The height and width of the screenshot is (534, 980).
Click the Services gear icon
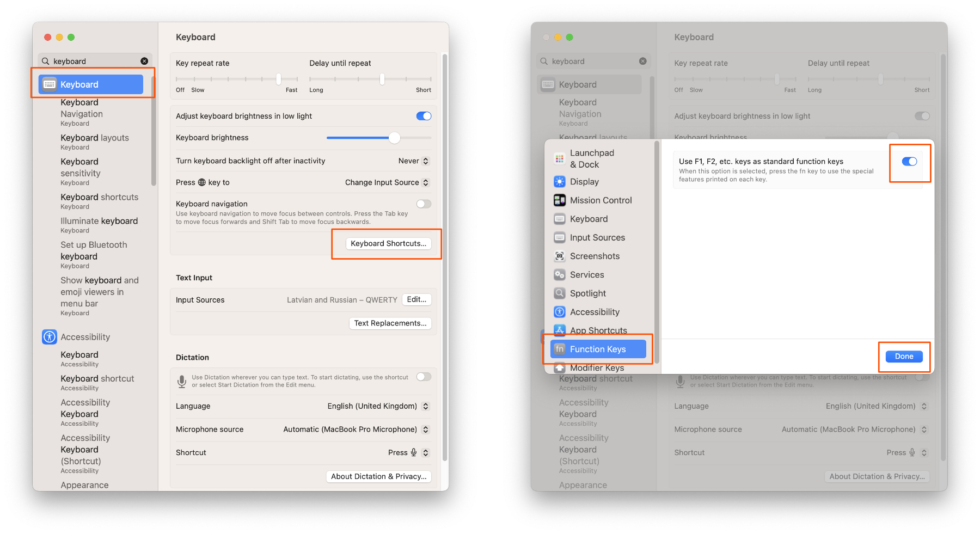pyautogui.click(x=559, y=275)
